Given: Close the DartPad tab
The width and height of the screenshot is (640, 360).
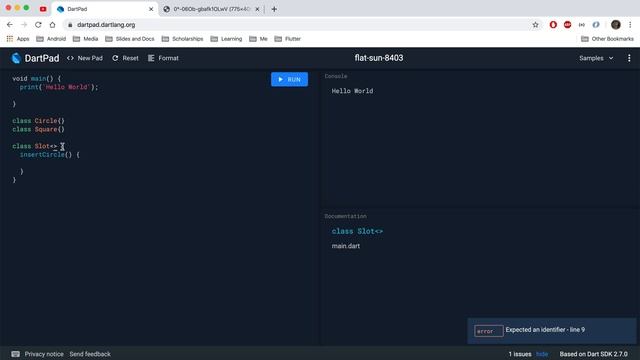Looking at the screenshot, I should tap(151, 9).
